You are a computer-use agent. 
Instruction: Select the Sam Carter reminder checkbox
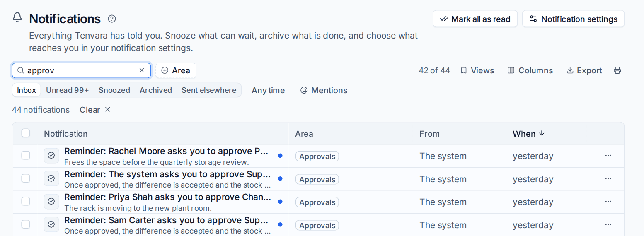tap(26, 224)
